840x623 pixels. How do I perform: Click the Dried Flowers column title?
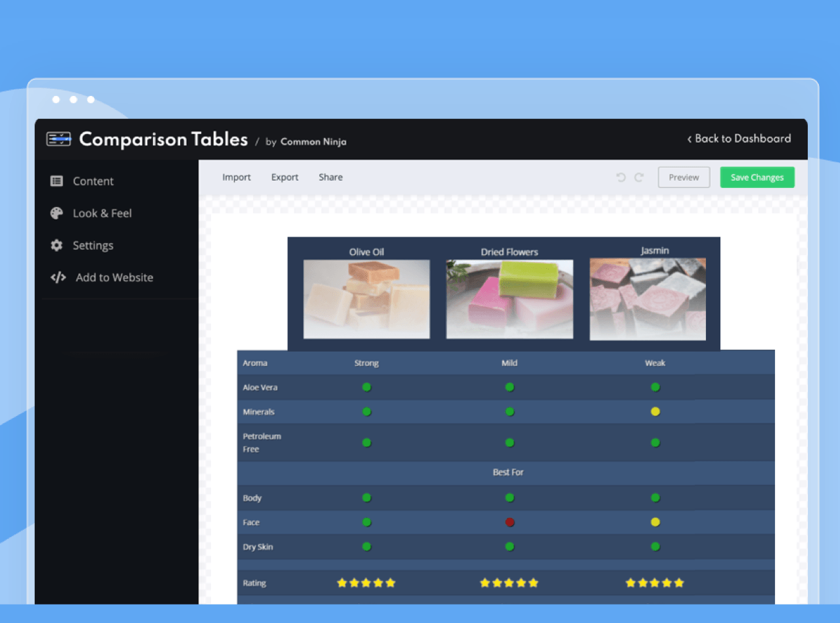tap(509, 252)
